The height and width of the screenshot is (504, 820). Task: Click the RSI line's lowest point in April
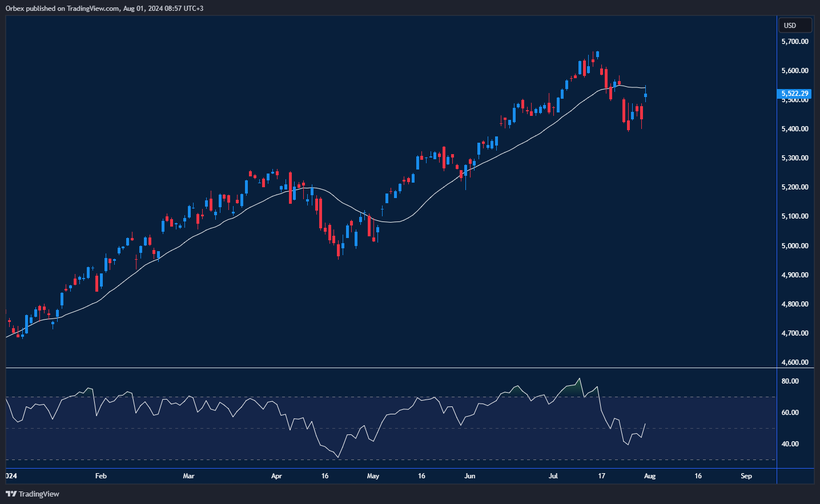coord(338,457)
